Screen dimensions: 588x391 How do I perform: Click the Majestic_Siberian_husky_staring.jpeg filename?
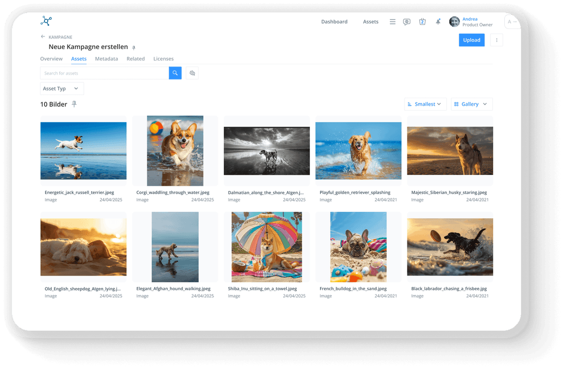tap(449, 192)
